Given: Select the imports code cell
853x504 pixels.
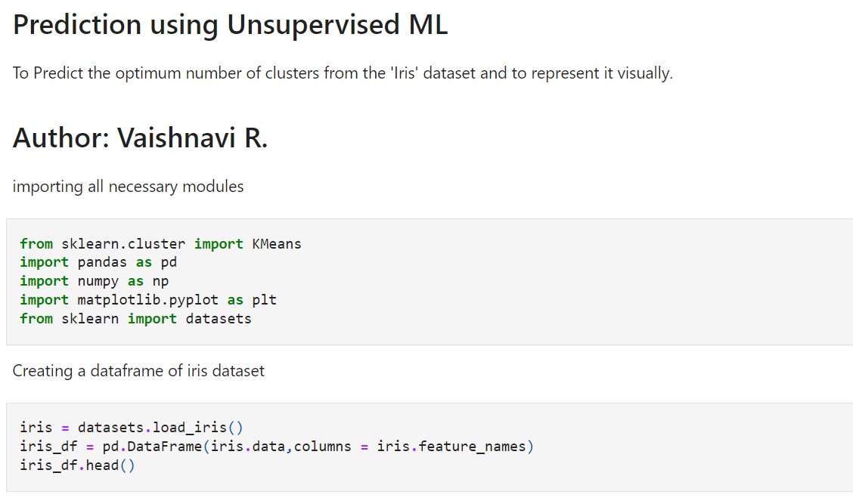Looking at the screenshot, I should click(x=430, y=282).
